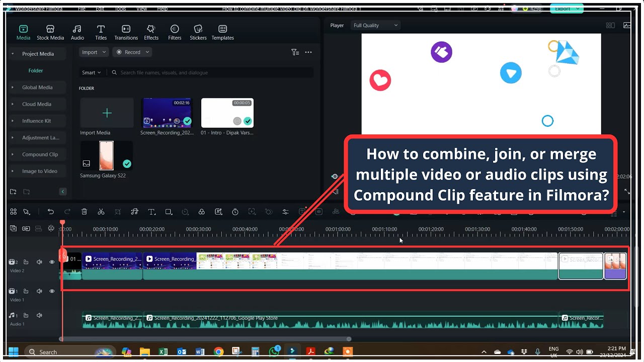Click the AI portrait icon in toolbar

pyautogui.click(x=218, y=212)
